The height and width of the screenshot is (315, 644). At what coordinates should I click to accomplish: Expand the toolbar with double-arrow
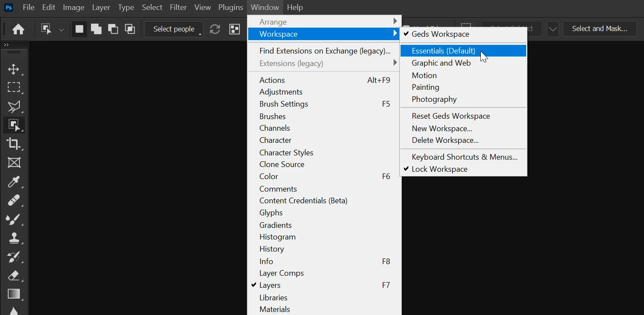coord(6,44)
